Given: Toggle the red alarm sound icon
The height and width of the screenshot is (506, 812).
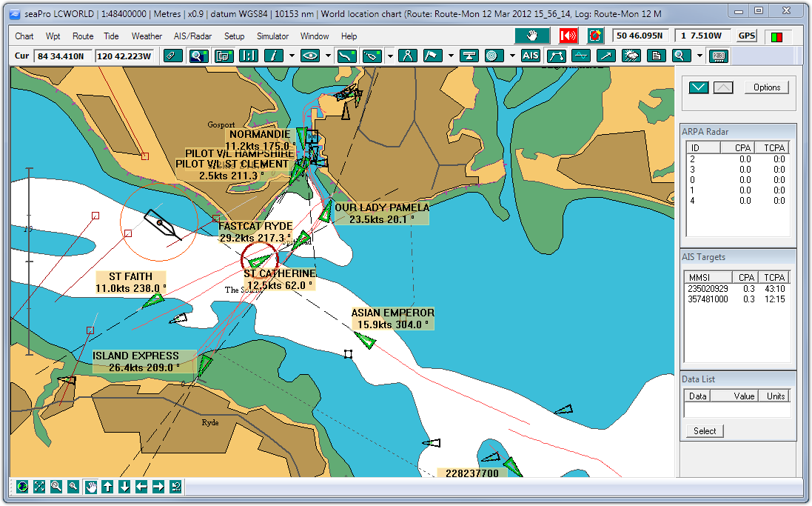Looking at the screenshot, I should coord(568,36).
